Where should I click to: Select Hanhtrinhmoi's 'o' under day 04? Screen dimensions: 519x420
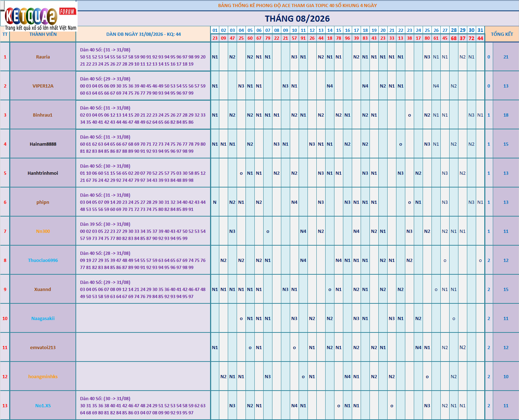[241, 173]
